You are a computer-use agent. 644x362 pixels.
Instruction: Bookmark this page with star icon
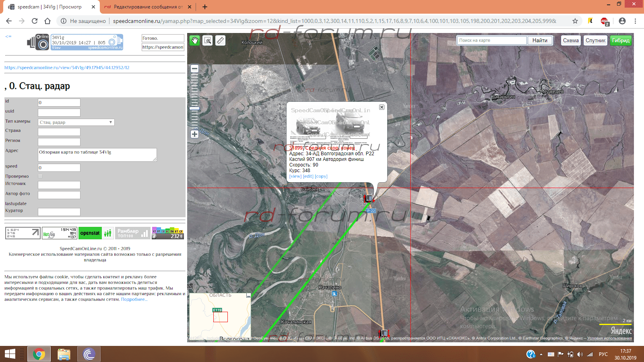tap(575, 21)
